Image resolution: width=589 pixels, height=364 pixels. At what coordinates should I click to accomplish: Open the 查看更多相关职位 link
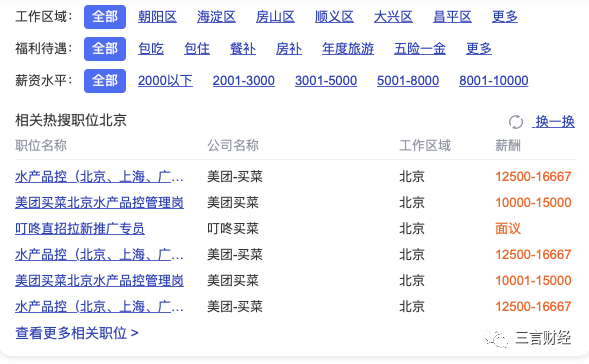tap(77, 333)
